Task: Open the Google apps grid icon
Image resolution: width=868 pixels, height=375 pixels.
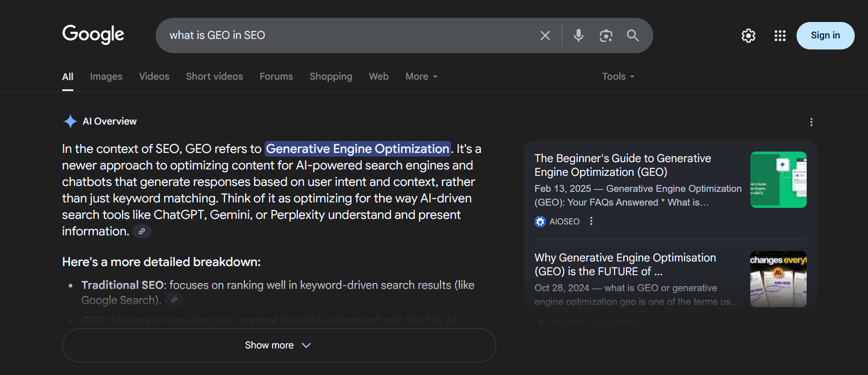Action: [x=780, y=36]
